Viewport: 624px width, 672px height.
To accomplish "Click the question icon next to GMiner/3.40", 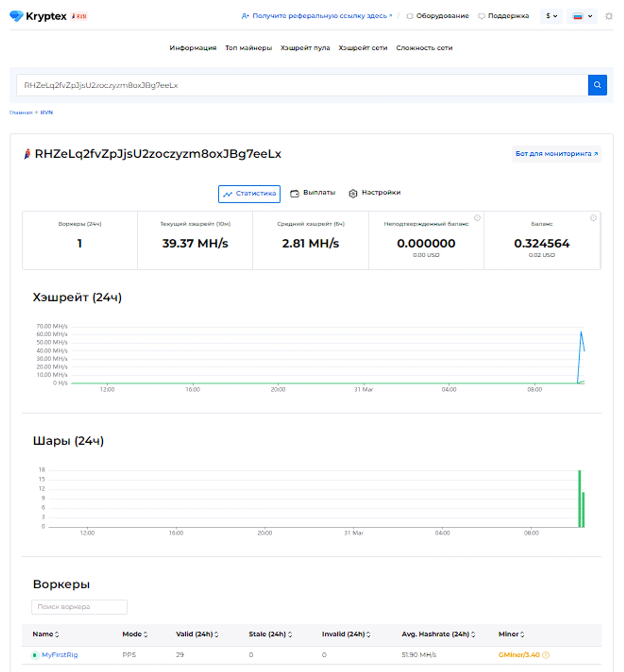I will pyautogui.click(x=546, y=655).
